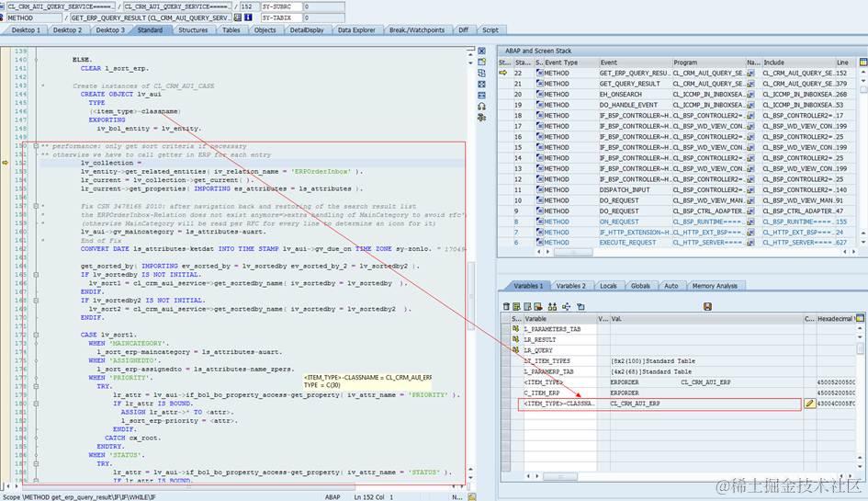Click the reference icon of L_PARAMETERS_TAB
Screen dimensions: 868x501
click(x=516, y=329)
